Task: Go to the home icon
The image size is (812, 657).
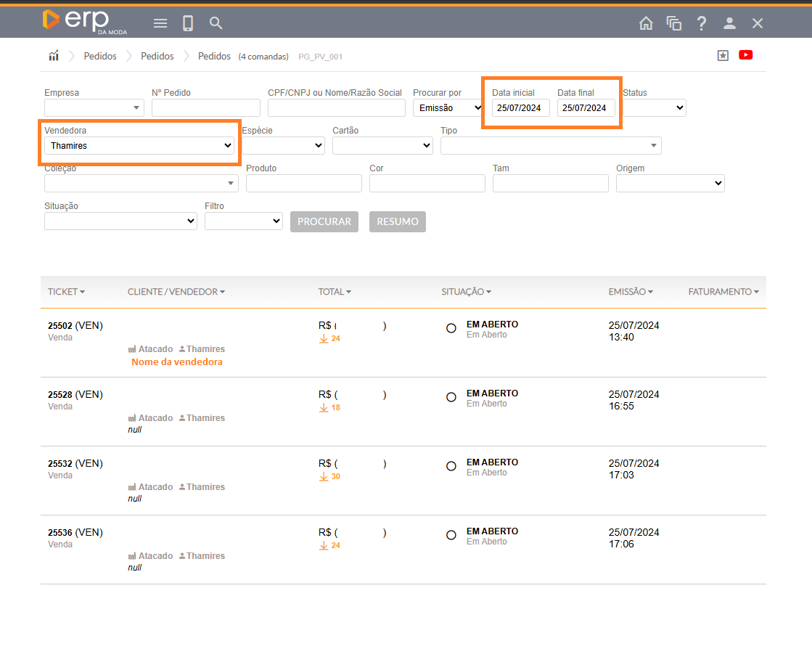Action: (646, 23)
